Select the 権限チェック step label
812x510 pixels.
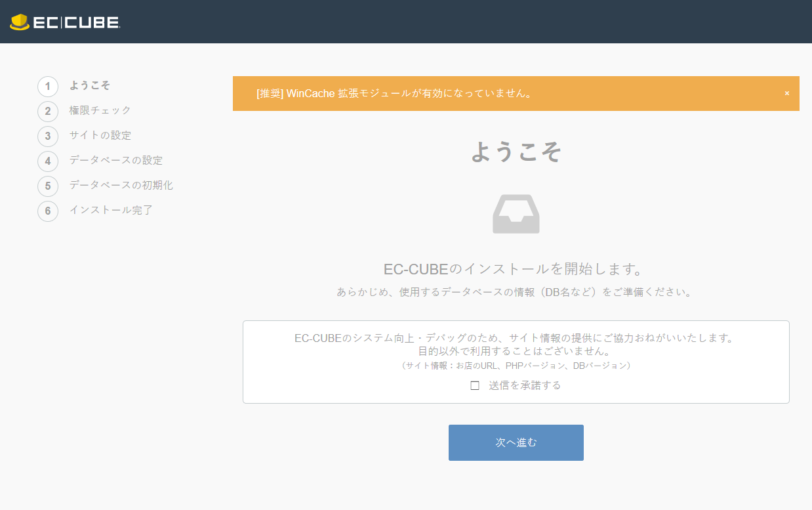98,111
